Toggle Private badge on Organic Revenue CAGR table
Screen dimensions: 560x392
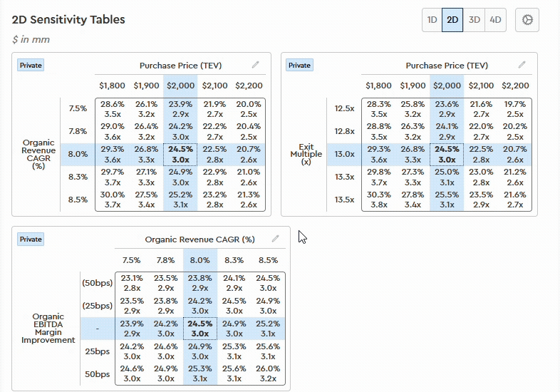pyautogui.click(x=31, y=65)
